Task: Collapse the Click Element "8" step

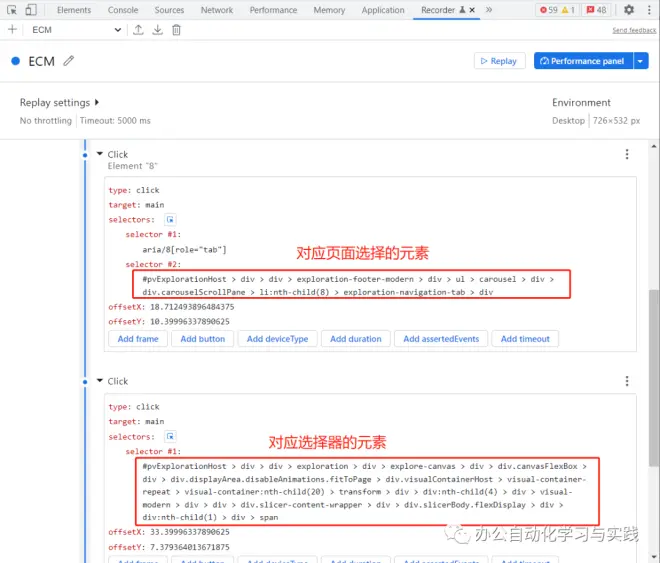Action: point(100,154)
